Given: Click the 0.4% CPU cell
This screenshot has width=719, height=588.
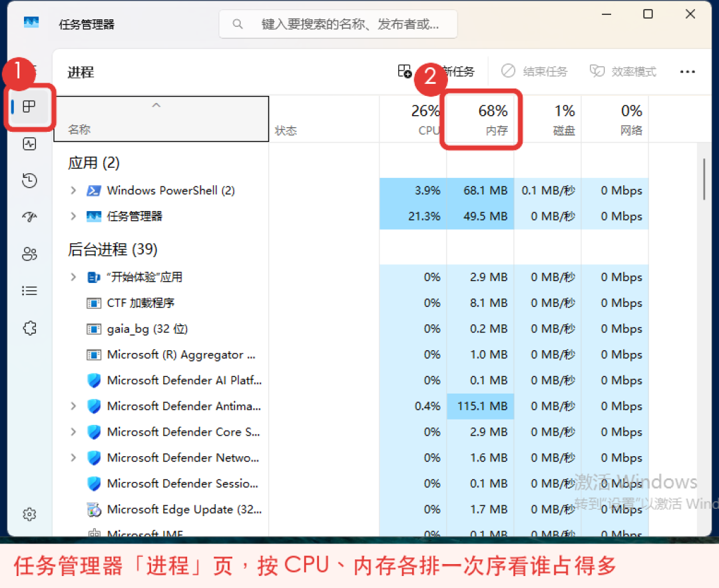Looking at the screenshot, I should [x=413, y=406].
